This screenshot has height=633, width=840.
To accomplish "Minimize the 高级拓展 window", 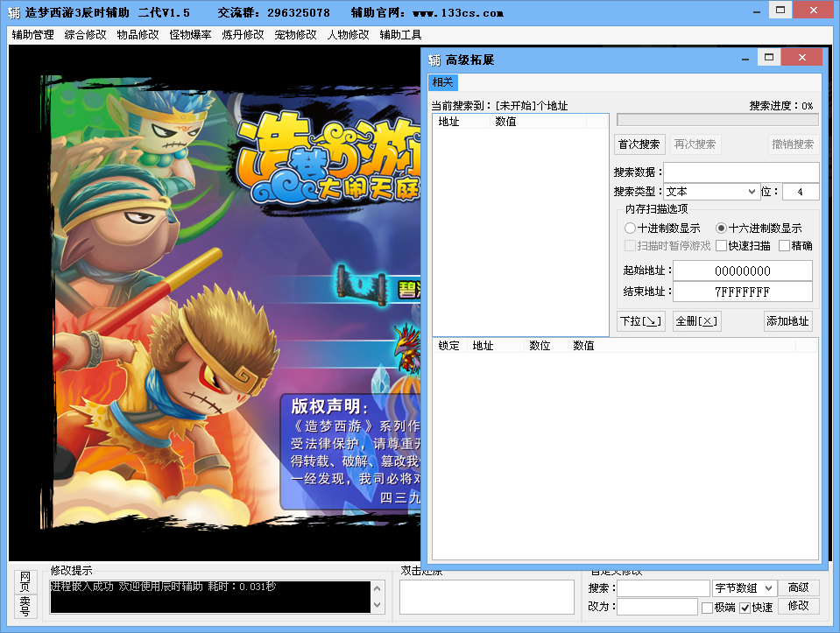I will click(x=745, y=59).
